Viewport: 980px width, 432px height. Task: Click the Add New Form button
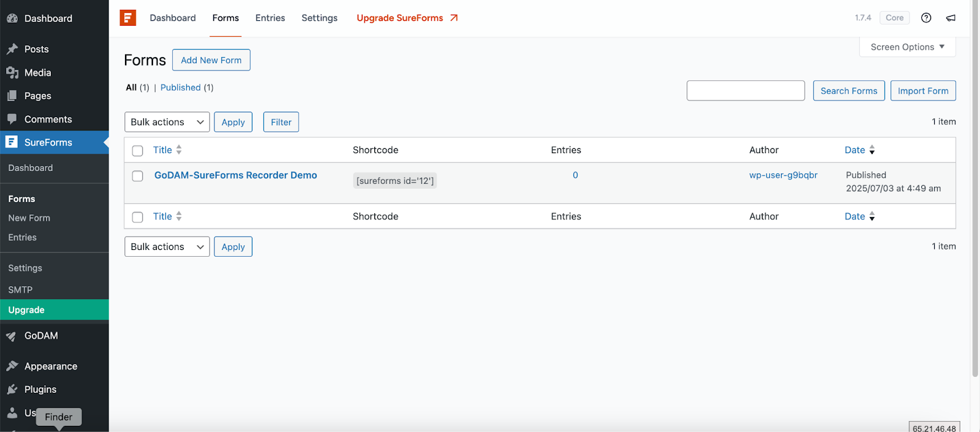coord(211,60)
